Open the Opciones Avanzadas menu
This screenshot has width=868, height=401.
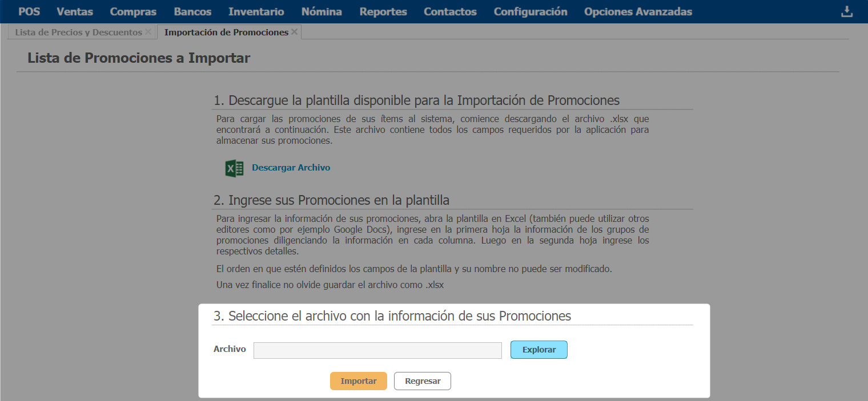coord(638,12)
